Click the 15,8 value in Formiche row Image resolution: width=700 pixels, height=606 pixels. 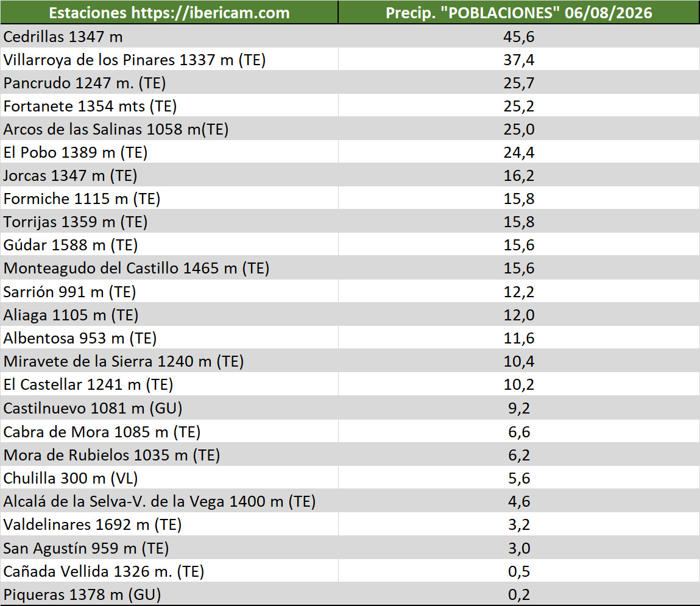click(518, 199)
